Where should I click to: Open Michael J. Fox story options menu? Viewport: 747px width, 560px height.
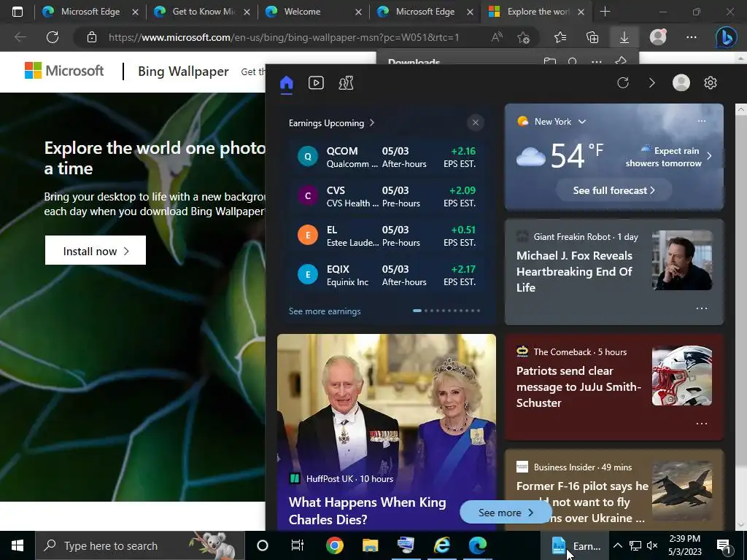pos(702,308)
